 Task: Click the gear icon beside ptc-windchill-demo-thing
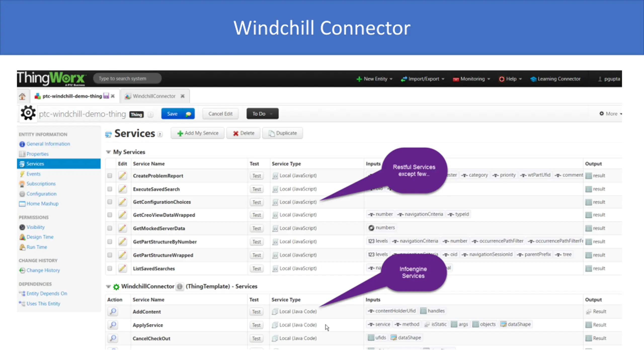[x=28, y=113]
